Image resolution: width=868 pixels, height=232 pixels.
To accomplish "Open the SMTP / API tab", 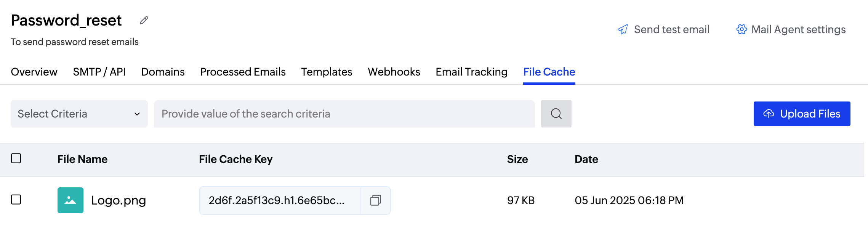I will 99,72.
